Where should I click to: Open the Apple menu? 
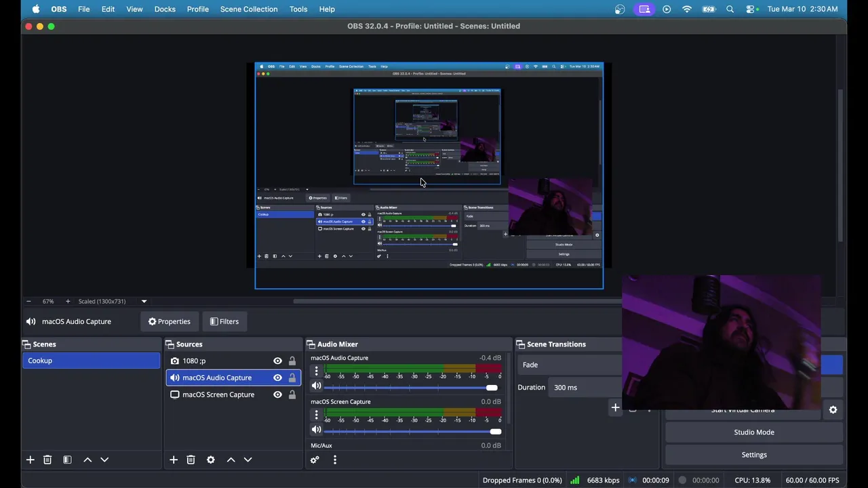tap(35, 9)
